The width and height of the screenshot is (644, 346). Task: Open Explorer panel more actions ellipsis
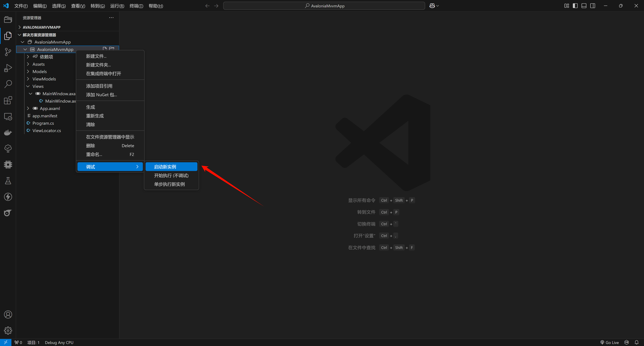tap(111, 17)
